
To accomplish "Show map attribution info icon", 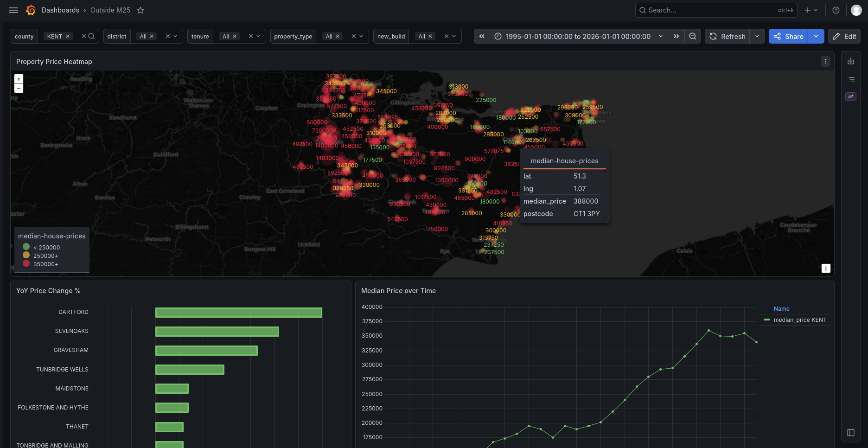I will pyautogui.click(x=826, y=268).
